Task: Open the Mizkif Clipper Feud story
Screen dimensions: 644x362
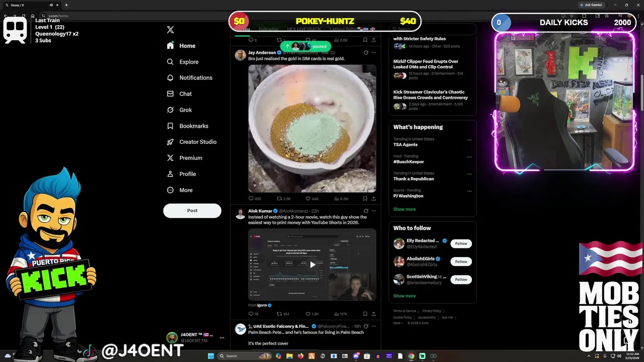Action: tap(432, 69)
